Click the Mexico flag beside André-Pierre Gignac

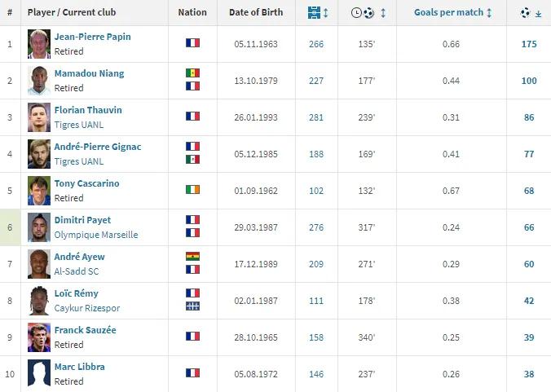[x=192, y=159]
